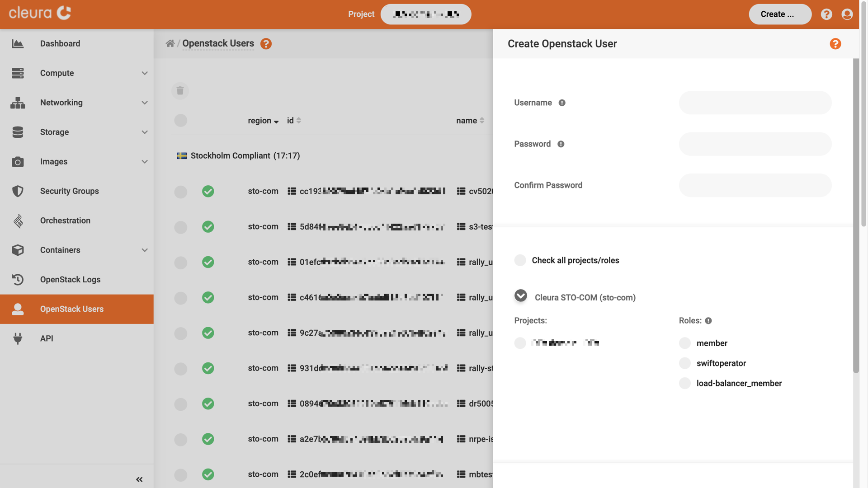The image size is (868, 488).
Task: Click the list icon beside id cc193
Action: click(292, 191)
